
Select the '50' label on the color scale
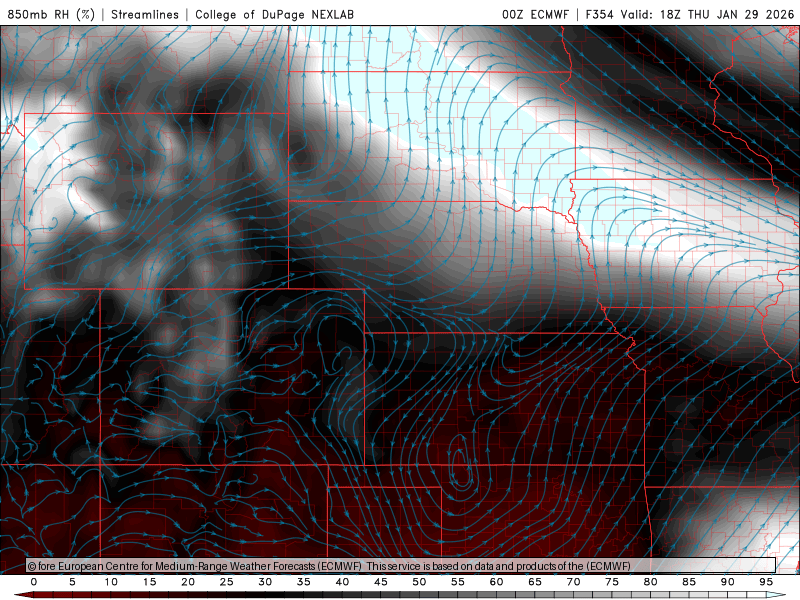pos(419,582)
